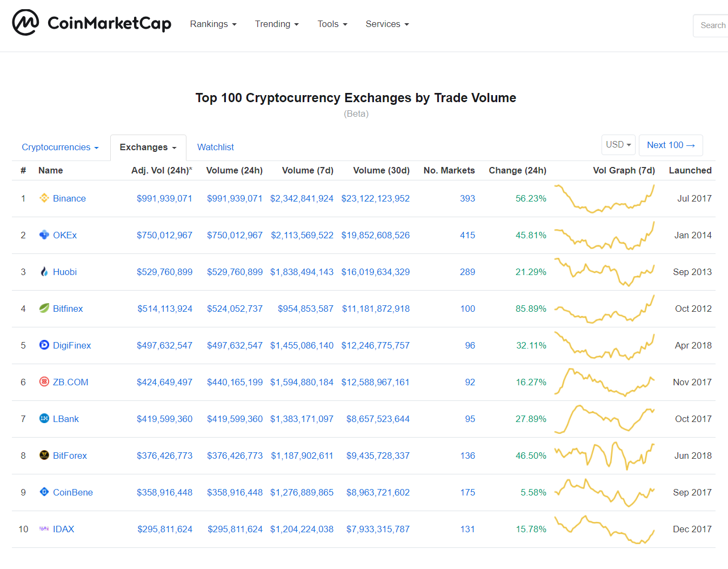The width and height of the screenshot is (728, 569).
Task: Click the CoinMarketCap logo icon
Action: pos(25,23)
